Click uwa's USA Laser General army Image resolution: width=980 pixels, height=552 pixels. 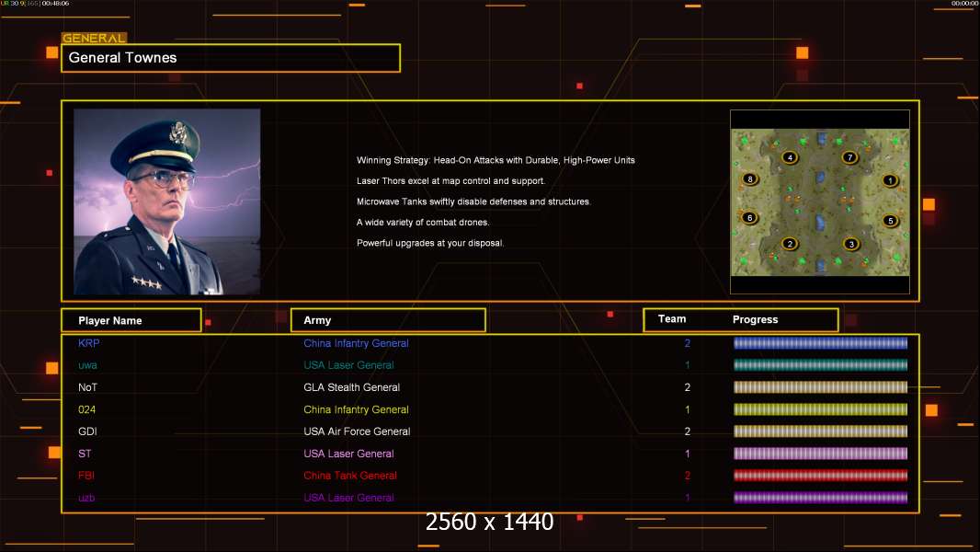(x=348, y=365)
